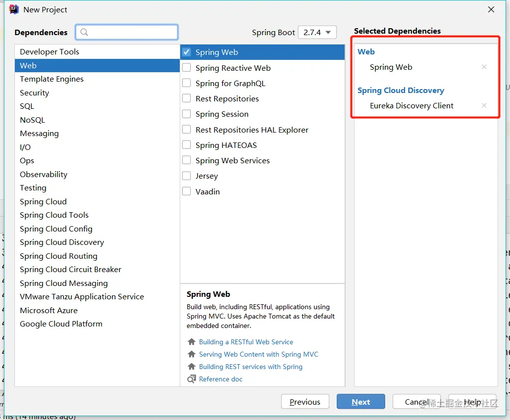Select the Template Engines category
This screenshot has width=510, height=420.
tap(97, 79)
